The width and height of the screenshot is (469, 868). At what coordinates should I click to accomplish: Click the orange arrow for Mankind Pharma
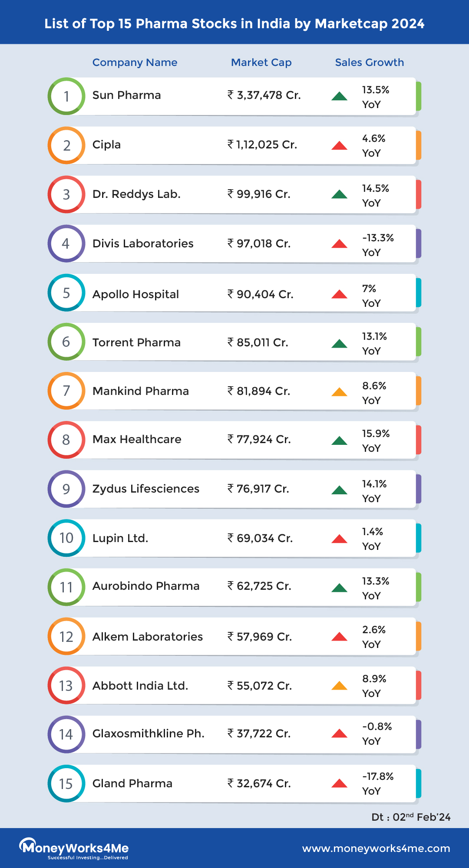339,392
